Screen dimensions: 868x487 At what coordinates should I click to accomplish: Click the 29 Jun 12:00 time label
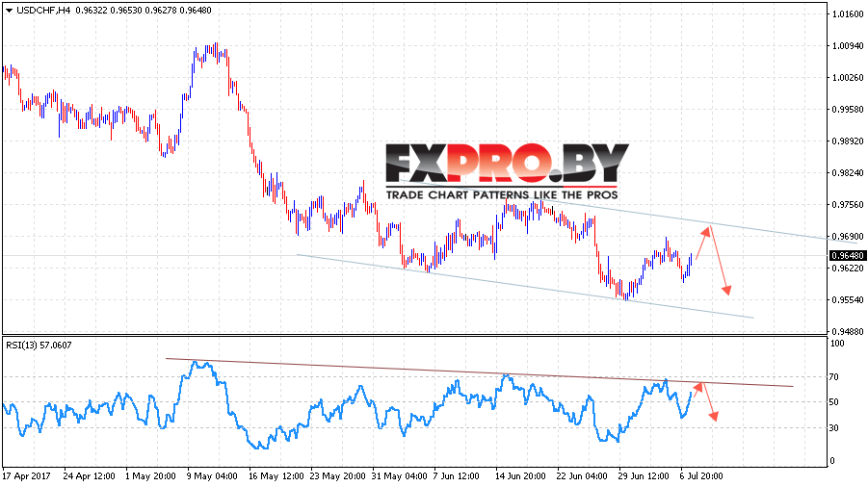644,476
